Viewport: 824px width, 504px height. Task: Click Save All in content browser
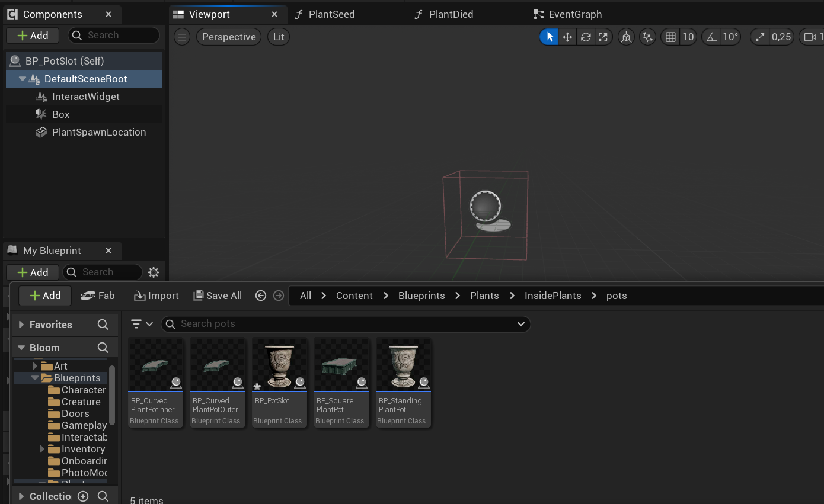point(218,296)
